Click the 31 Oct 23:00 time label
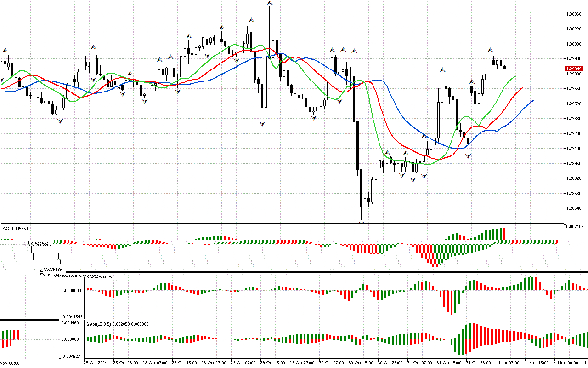This screenshot has width=588, height=368. pyautogui.click(x=479, y=363)
